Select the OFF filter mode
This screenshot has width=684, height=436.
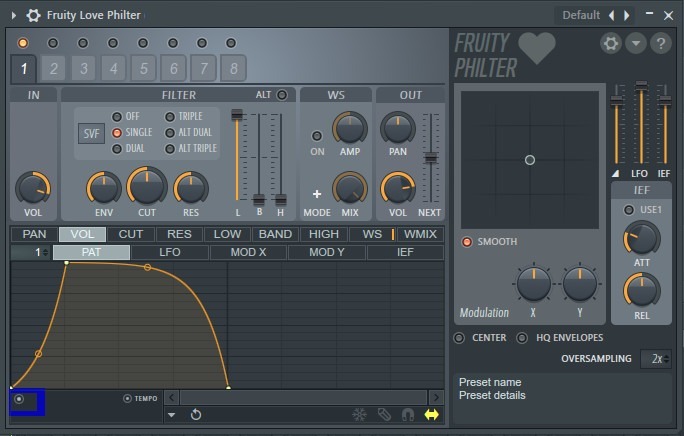pos(117,117)
